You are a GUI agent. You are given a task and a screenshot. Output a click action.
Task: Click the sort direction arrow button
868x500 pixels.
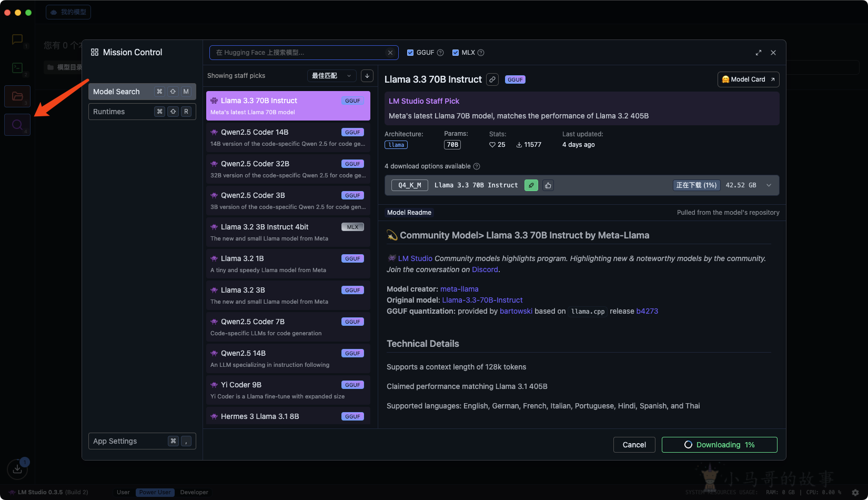[367, 76]
